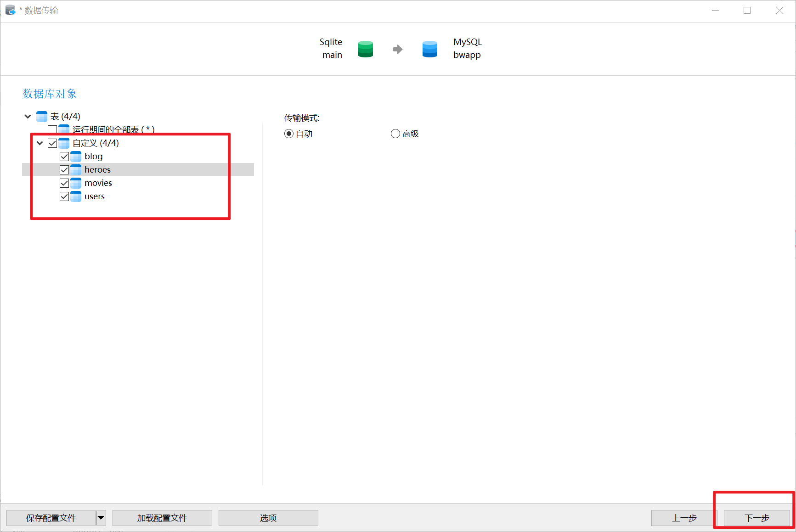Click the table icon next to blog
The height and width of the screenshot is (532, 796).
tap(76, 157)
